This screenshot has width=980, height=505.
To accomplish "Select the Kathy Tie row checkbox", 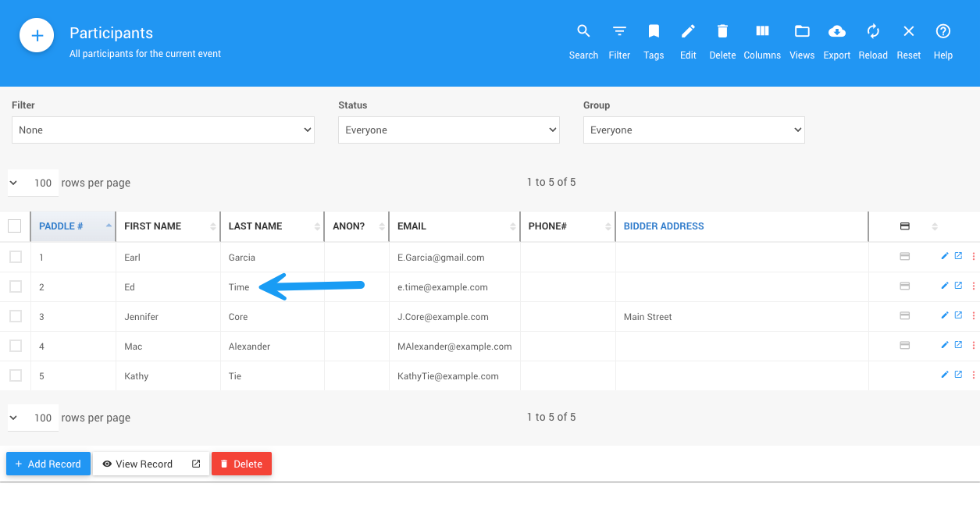I will click(16, 375).
